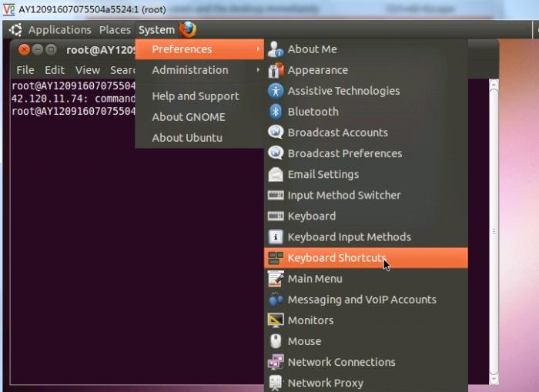Click the Email Settings envelope icon
This screenshot has width=539, height=392.
(x=276, y=175)
